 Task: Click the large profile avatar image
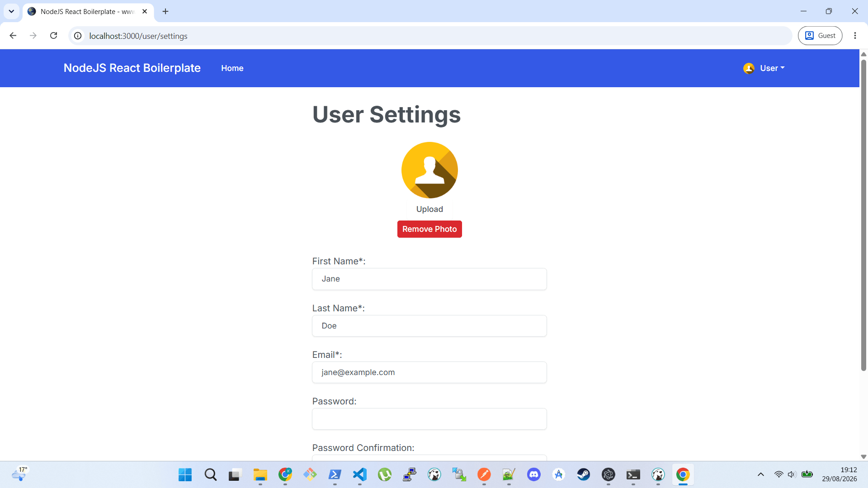tap(429, 170)
